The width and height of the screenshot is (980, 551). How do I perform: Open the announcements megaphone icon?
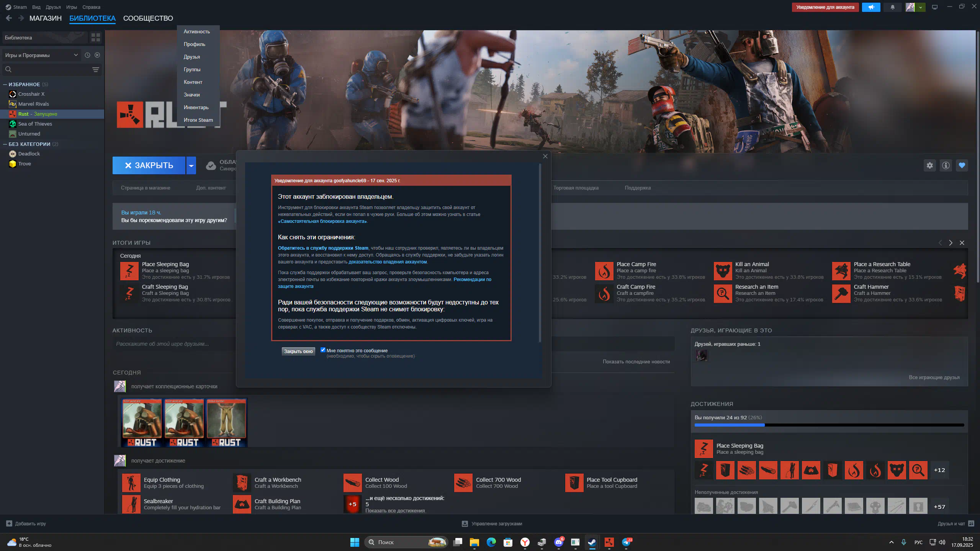871,7
